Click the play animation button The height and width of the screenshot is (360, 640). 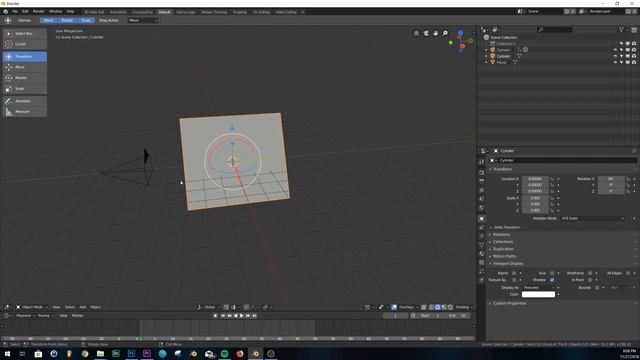[242, 316]
